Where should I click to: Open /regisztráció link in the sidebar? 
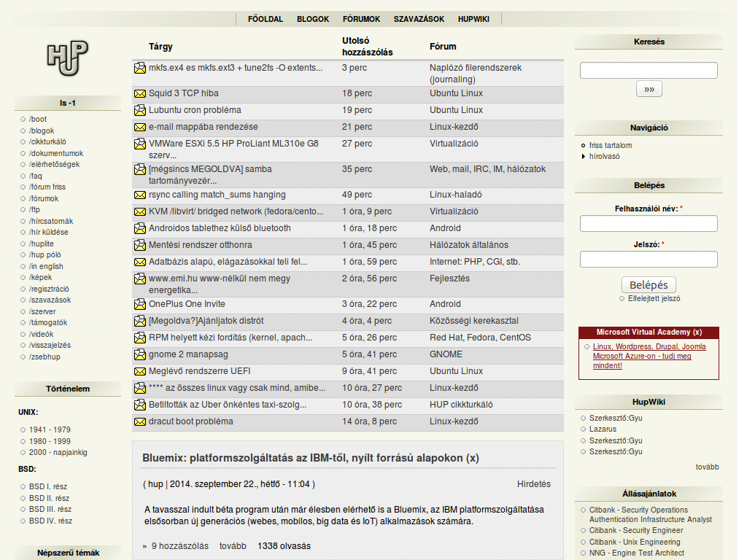coord(50,289)
